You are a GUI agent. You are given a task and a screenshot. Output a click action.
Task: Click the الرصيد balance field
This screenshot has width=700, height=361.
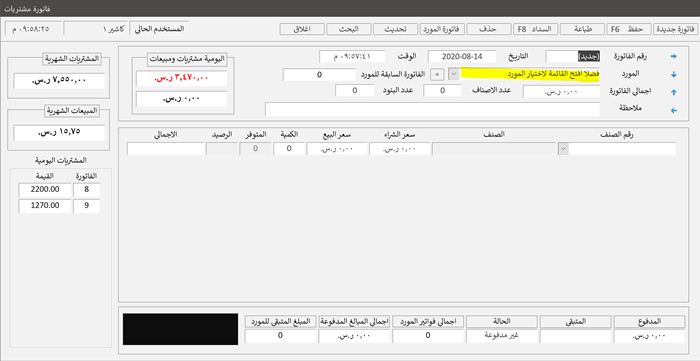(x=222, y=149)
